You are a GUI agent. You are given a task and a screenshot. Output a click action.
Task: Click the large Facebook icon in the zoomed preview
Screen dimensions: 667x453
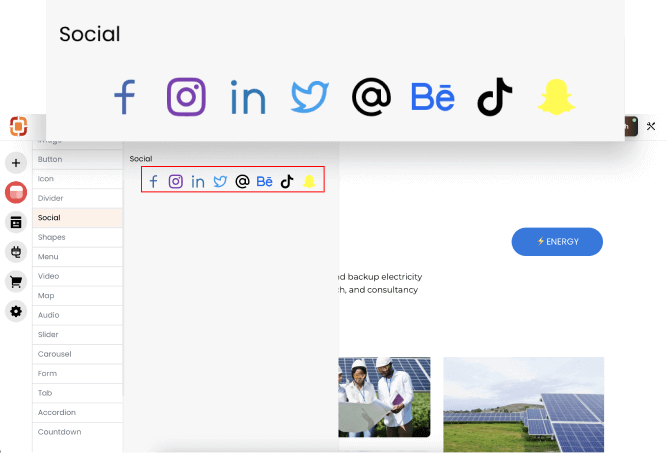click(x=125, y=97)
